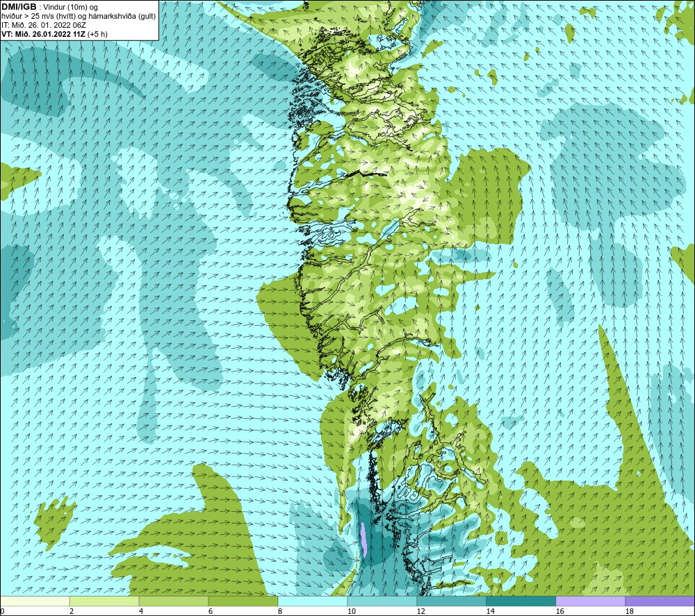The image size is (695, 616).
Task: Click the scale label '8'
Action: tap(280, 611)
